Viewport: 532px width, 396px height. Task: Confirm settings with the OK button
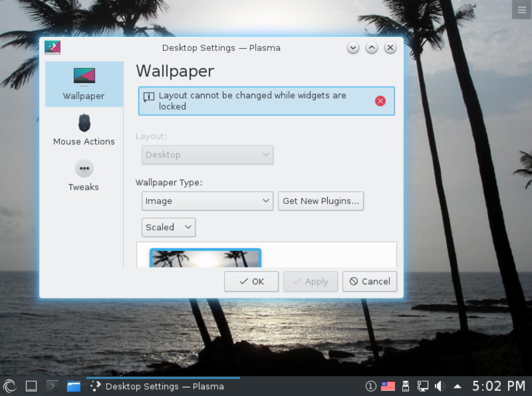tap(251, 281)
